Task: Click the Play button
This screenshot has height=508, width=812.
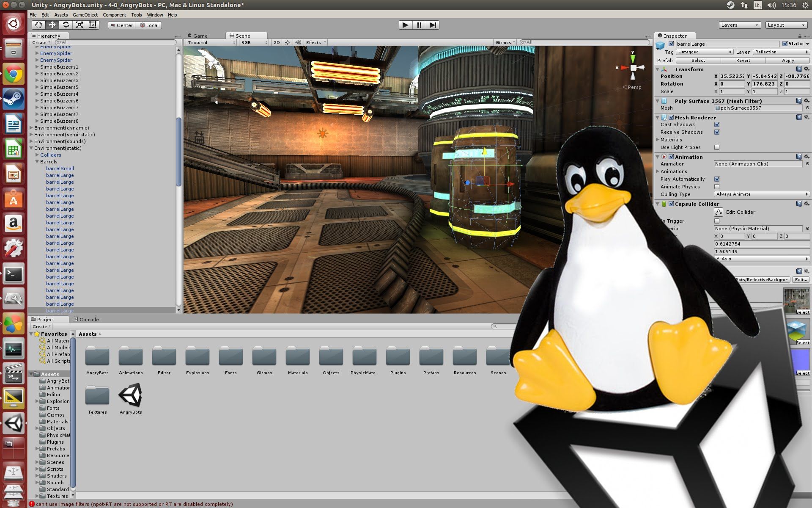Action: (405, 25)
